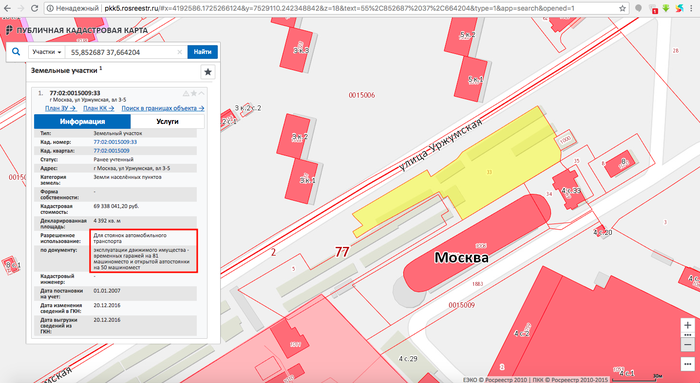Screen dimensions: 700x383
Task: Follow Поиск в границах объекта link
Action: 163,108
